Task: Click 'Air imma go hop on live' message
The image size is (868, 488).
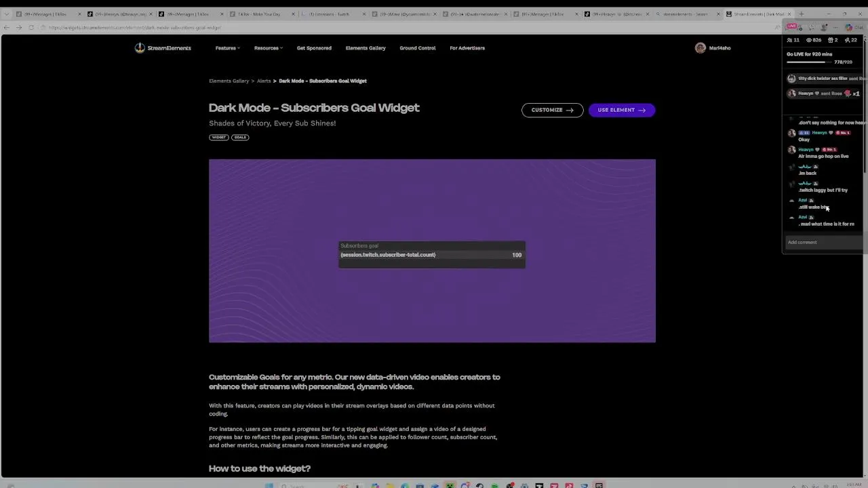Action: point(823,157)
